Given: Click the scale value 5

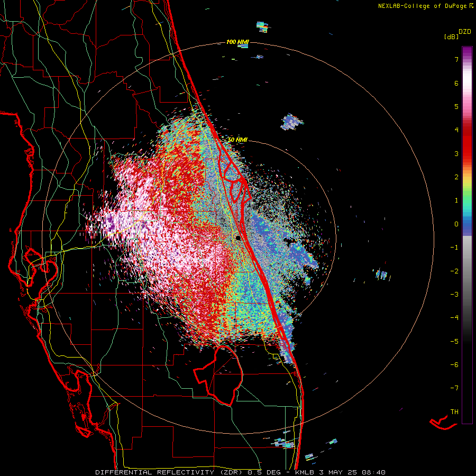Looking at the screenshot, I should [456, 106].
